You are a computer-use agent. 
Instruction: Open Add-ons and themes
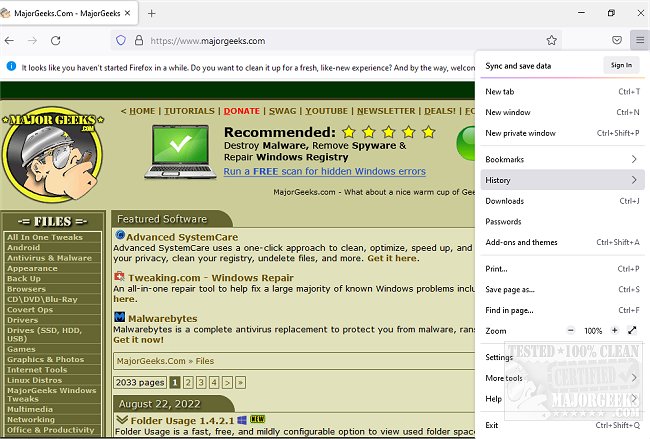point(562,242)
